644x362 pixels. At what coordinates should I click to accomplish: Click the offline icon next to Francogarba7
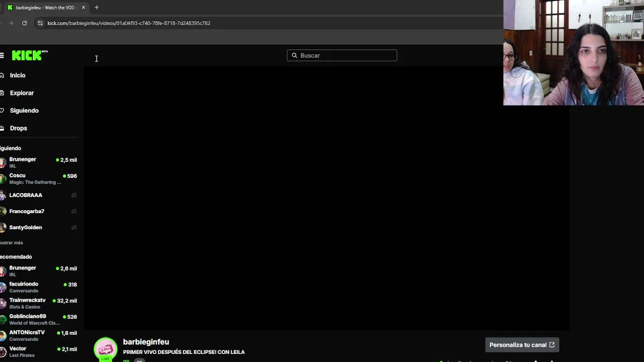(x=74, y=211)
